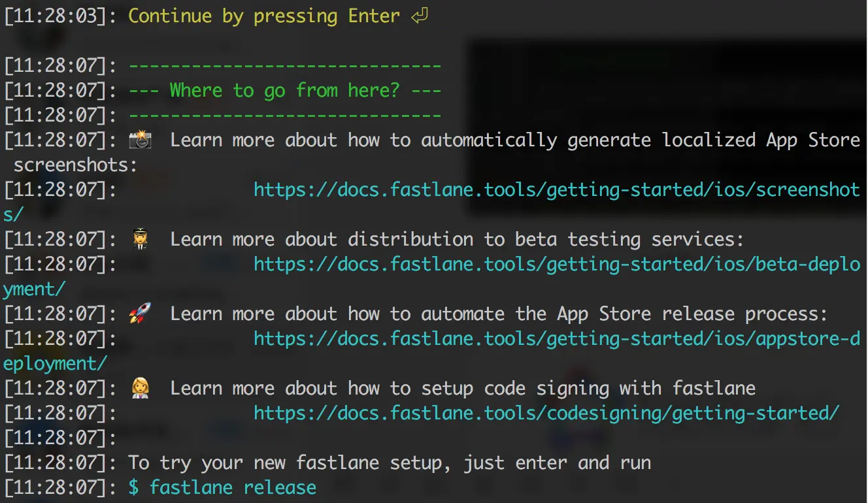Click the office worker emoji by code signing
Viewport: 868px width, 503px height.
pyautogui.click(x=140, y=388)
